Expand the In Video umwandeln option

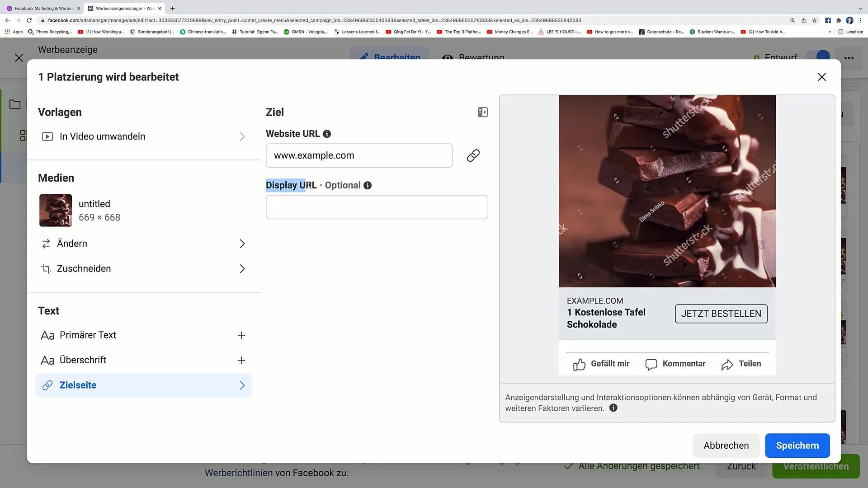coord(242,136)
